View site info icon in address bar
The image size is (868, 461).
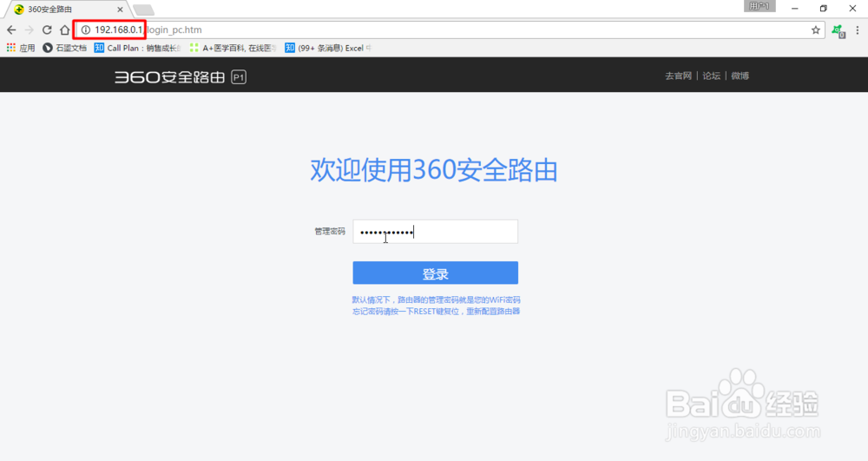[86, 30]
